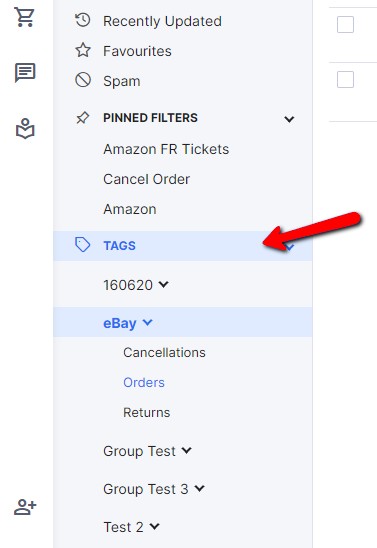Open the Amazon FR Tickets filter
The height and width of the screenshot is (548, 377).
[166, 149]
